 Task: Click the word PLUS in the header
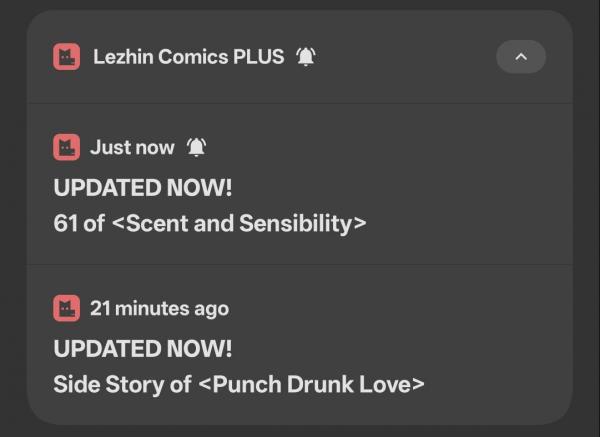click(259, 57)
